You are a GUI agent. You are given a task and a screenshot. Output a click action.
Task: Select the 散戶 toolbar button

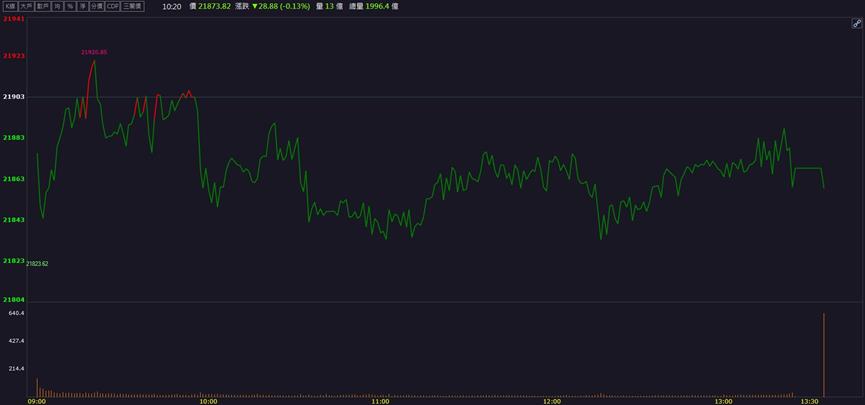(42, 6)
